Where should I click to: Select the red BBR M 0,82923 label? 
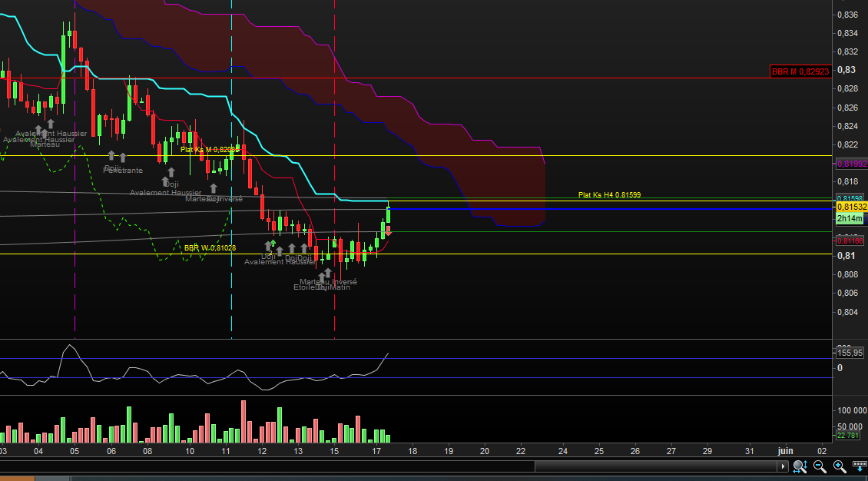(x=800, y=71)
